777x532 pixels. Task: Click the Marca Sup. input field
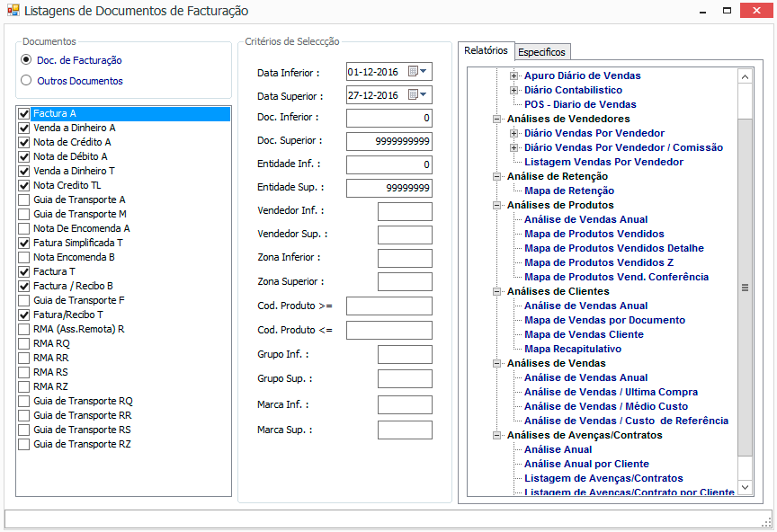(405, 430)
